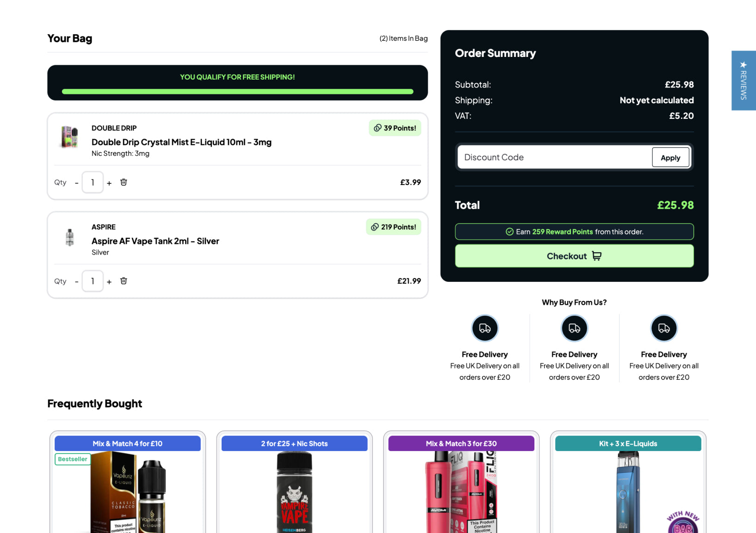Open Aspire AF Vape Tank product link
The image size is (756, 533).
click(x=155, y=241)
